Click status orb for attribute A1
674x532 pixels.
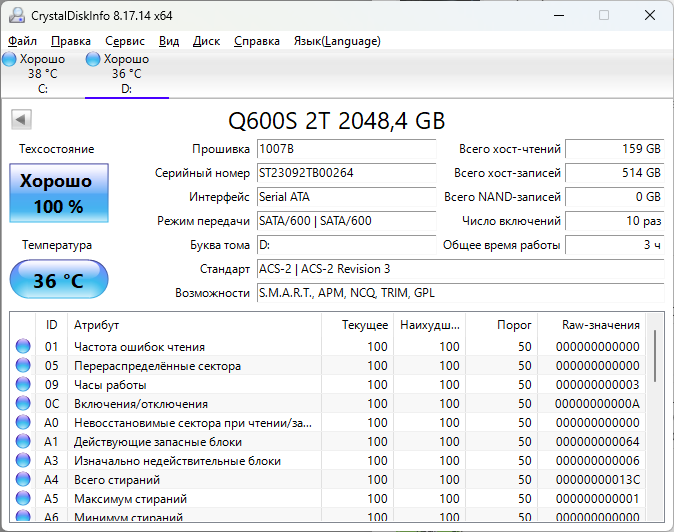click(x=23, y=441)
